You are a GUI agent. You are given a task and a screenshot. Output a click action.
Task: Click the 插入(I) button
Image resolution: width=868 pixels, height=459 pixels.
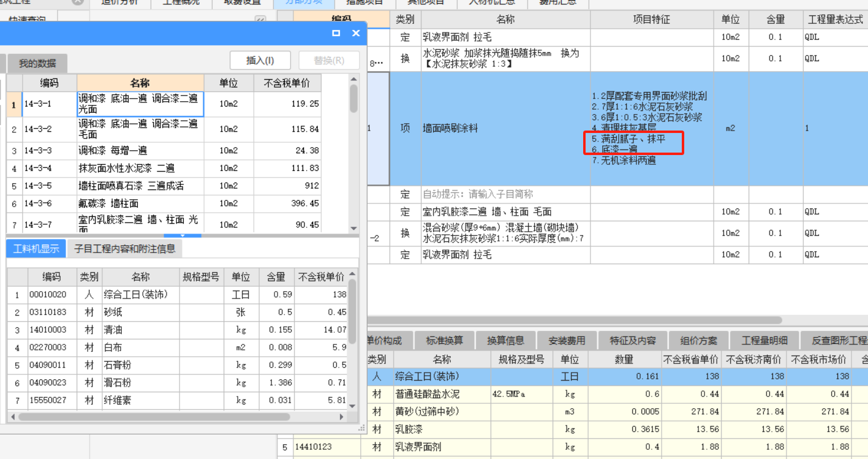pyautogui.click(x=260, y=61)
